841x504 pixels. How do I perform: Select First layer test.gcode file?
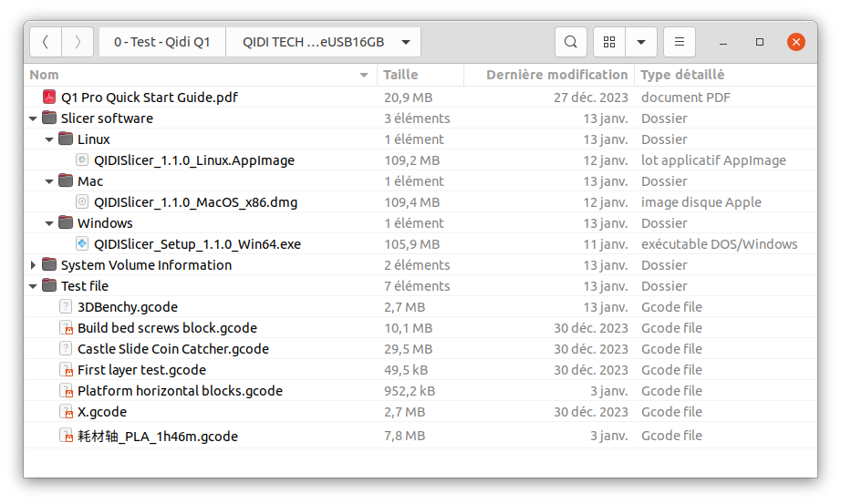pos(141,370)
